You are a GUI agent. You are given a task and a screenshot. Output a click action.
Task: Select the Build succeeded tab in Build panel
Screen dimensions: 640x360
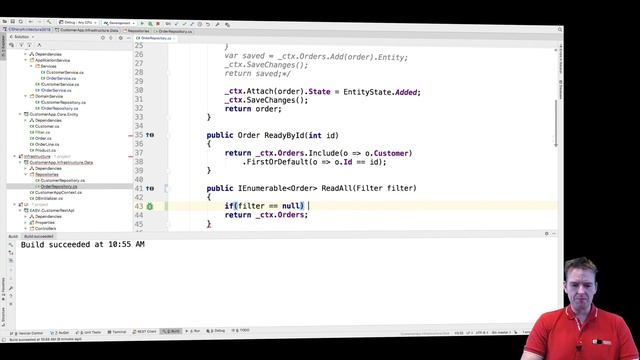(x=38, y=236)
